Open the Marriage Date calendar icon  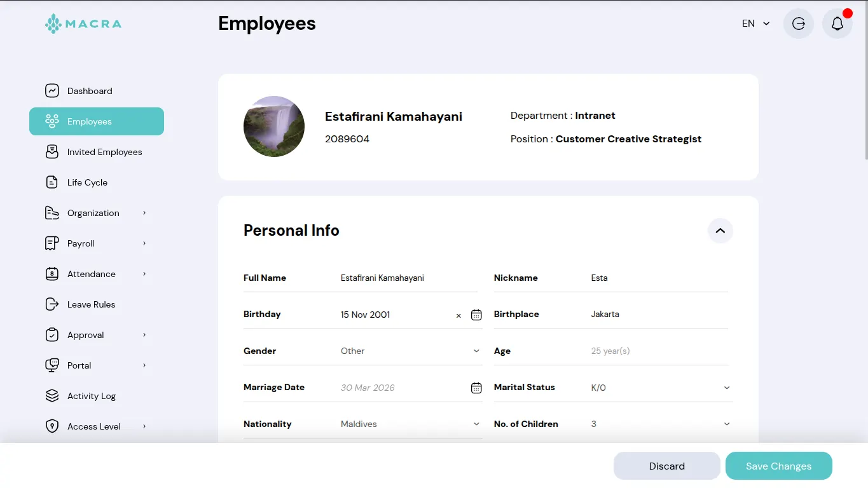(476, 388)
